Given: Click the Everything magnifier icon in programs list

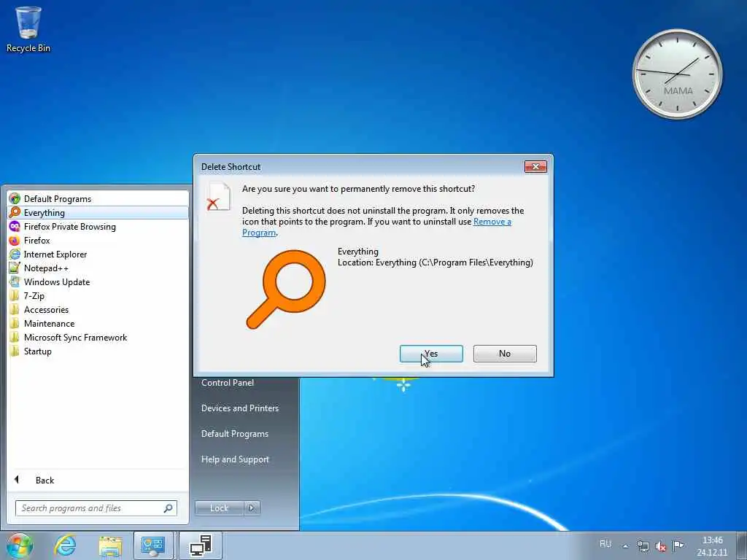Looking at the screenshot, I should click(x=15, y=212).
